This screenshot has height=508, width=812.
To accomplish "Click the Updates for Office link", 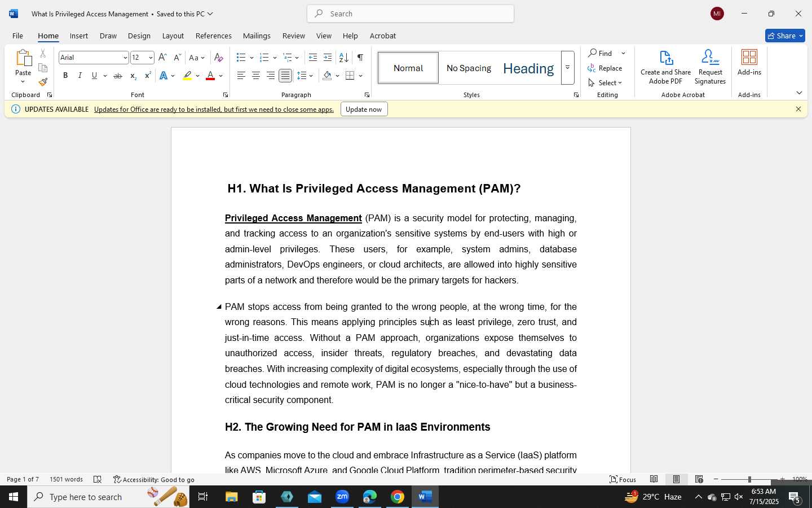I will click(214, 109).
